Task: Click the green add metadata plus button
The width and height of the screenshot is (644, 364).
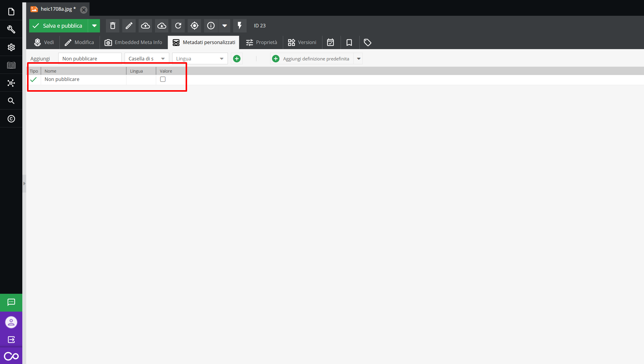Action: pos(237,59)
